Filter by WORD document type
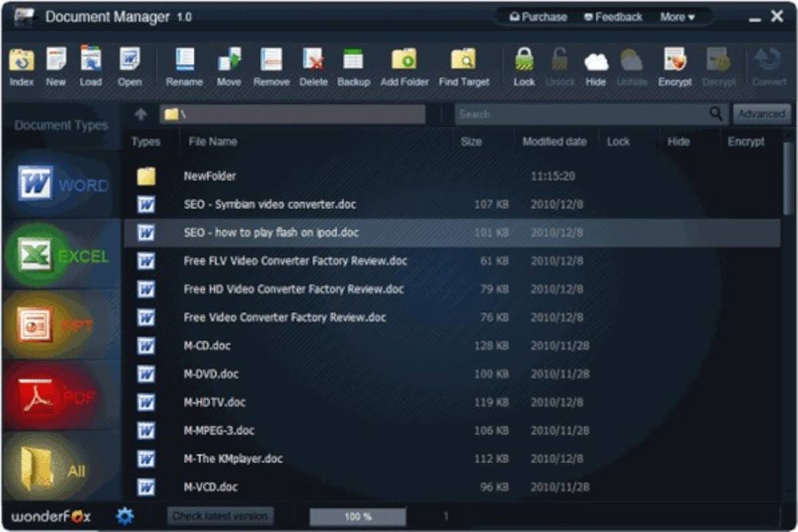Screen dimensions: 798x532 tap(61, 184)
